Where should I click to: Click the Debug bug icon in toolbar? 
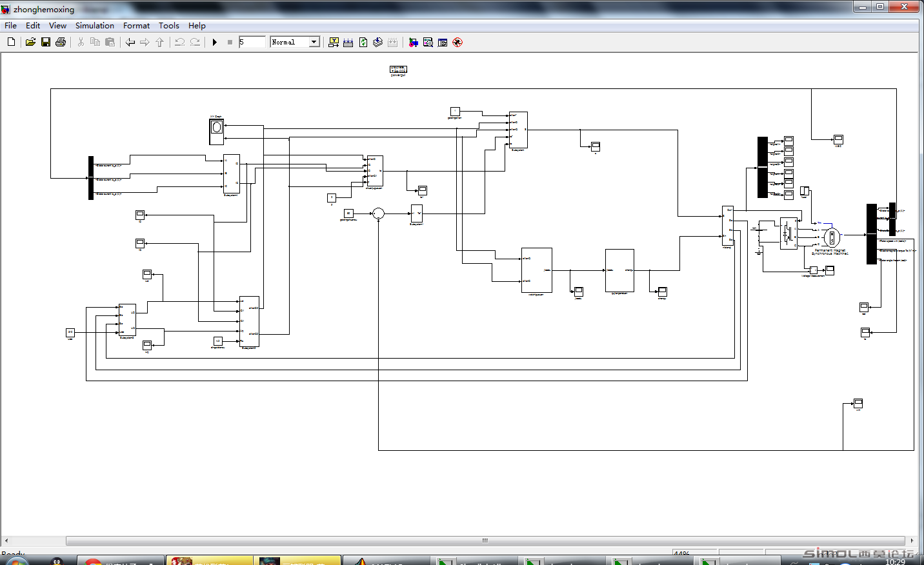tap(457, 42)
